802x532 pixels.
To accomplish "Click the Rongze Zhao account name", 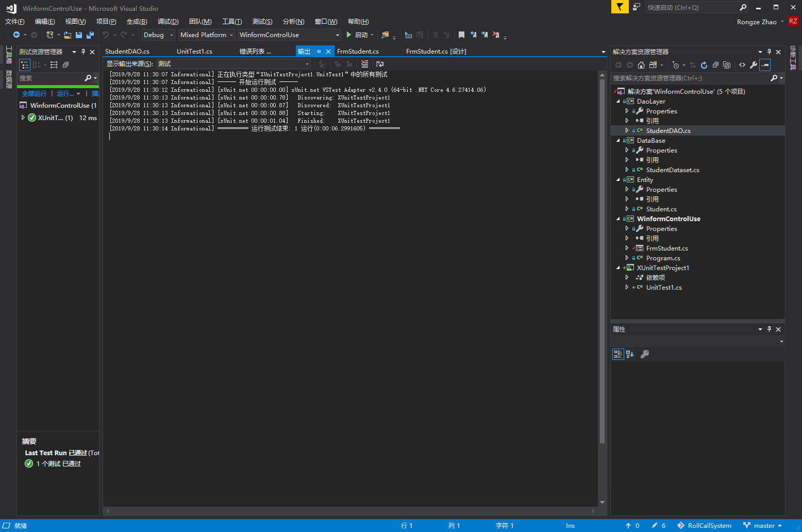I will (757, 22).
